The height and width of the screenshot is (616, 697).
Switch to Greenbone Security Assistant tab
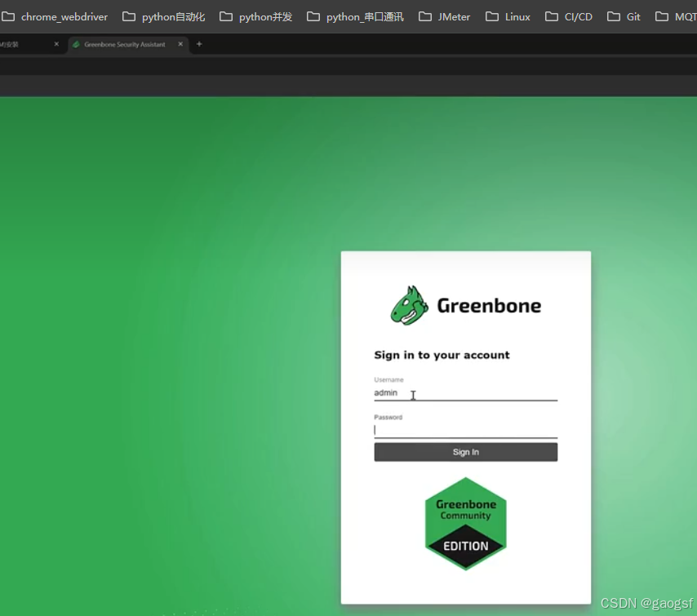(x=124, y=44)
